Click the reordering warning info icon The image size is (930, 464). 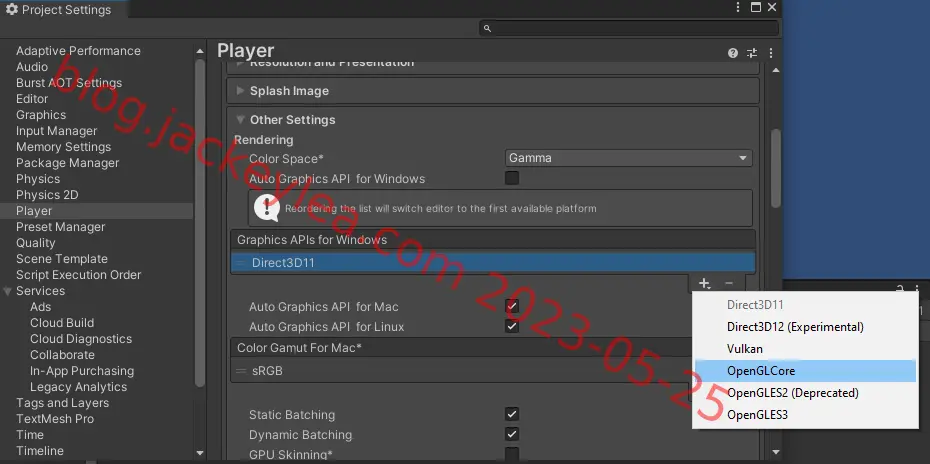click(266, 208)
